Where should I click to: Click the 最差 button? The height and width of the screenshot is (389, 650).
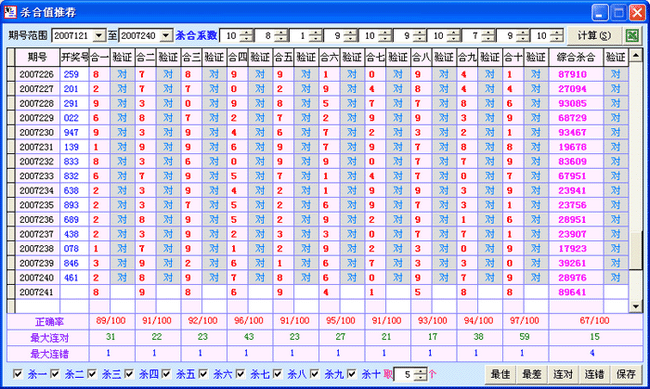point(532,374)
